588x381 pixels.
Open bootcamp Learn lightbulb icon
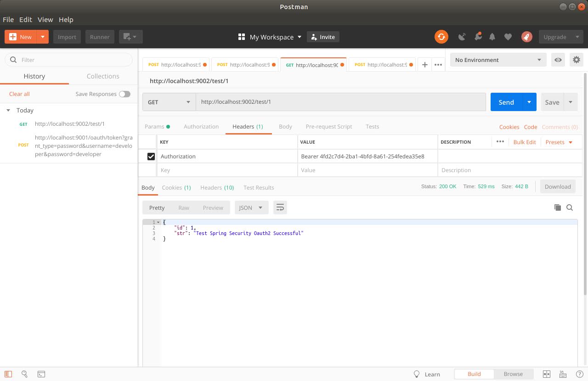tap(417, 374)
